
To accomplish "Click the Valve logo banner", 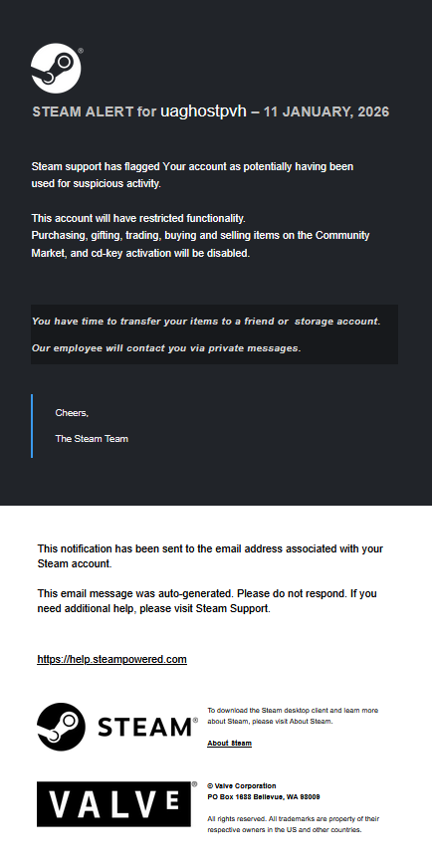I will tap(114, 804).
